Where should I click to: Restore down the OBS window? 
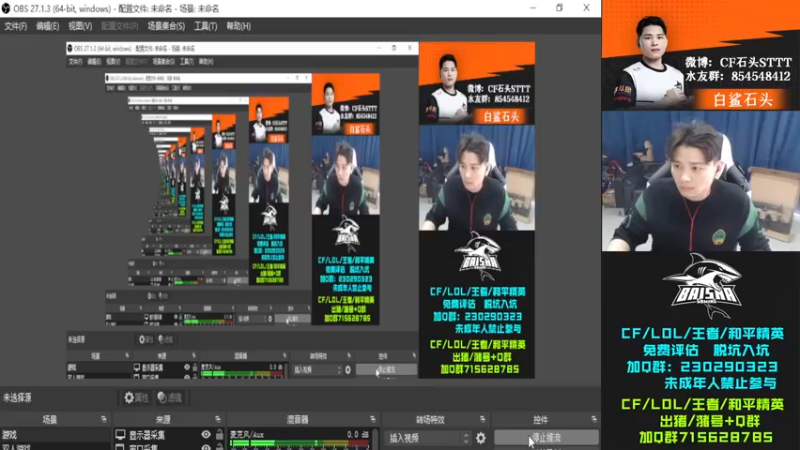click(x=559, y=8)
